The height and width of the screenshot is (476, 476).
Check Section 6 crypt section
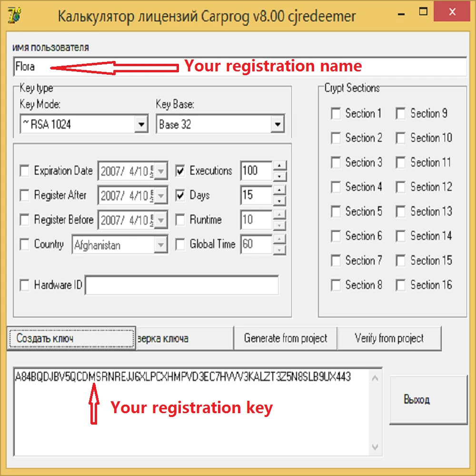coord(336,236)
